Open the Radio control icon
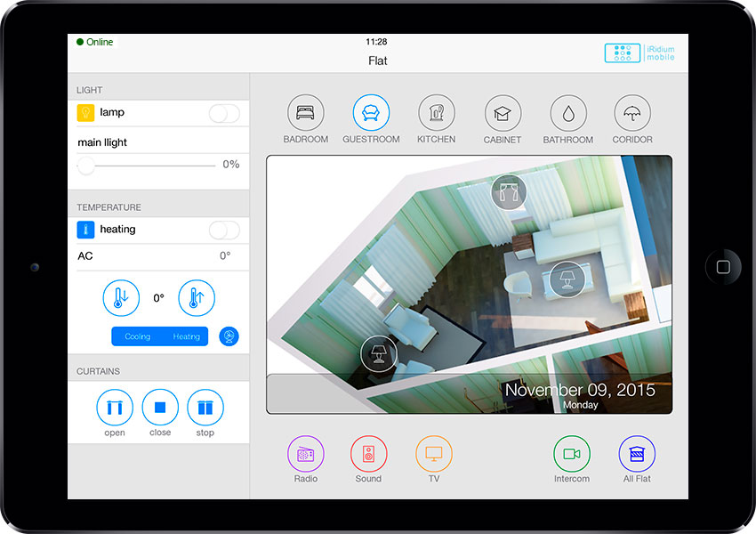This screenshot has width=756, height=534. [x=306, y=454]
